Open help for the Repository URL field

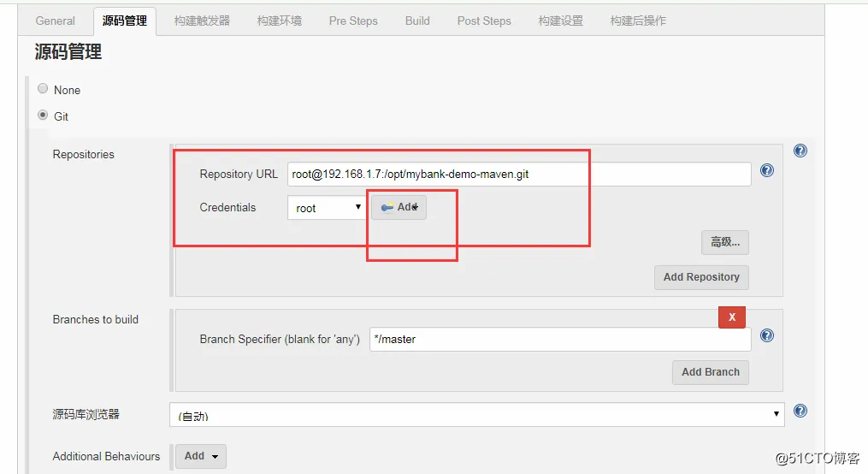click(767, 170)
